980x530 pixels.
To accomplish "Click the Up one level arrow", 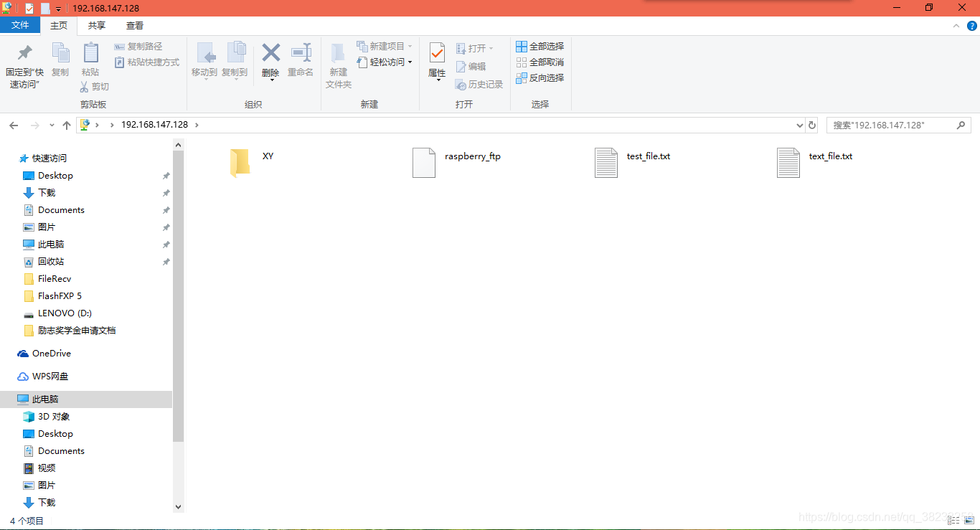I will point(67,125).
